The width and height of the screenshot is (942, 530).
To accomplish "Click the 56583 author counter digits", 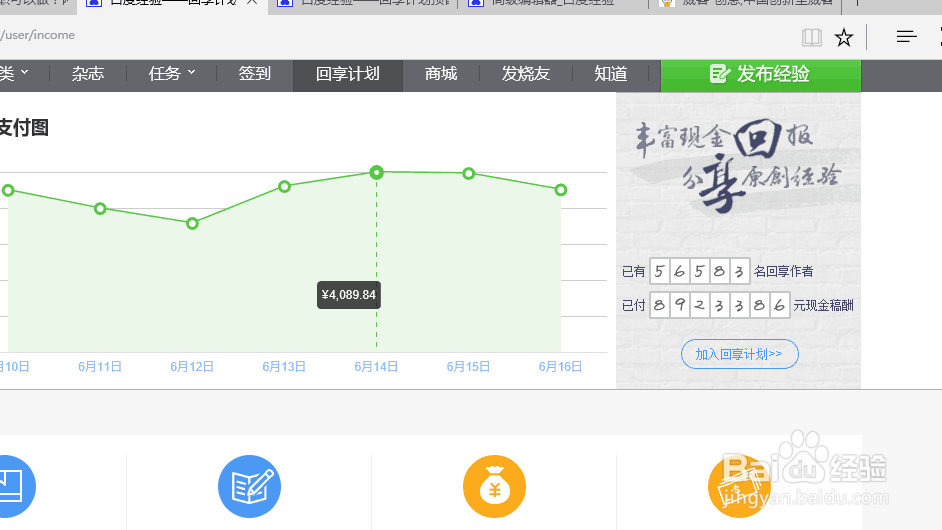I will point(699,272).
